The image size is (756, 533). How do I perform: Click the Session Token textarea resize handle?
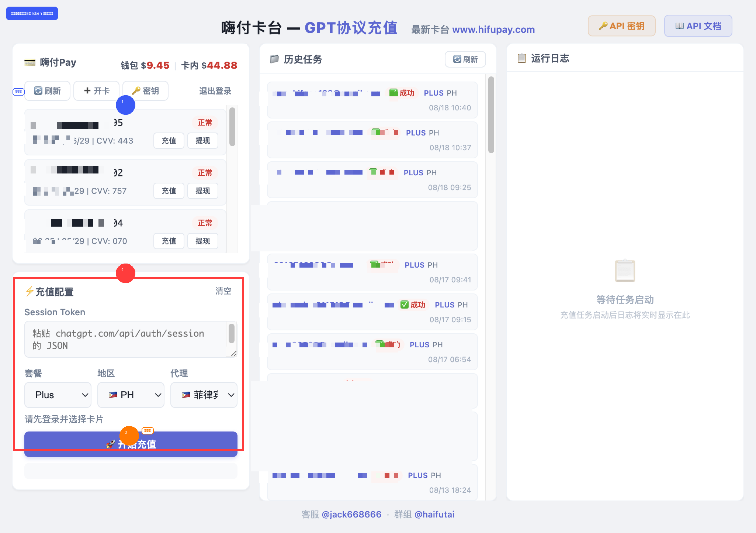tap(234, 354)
